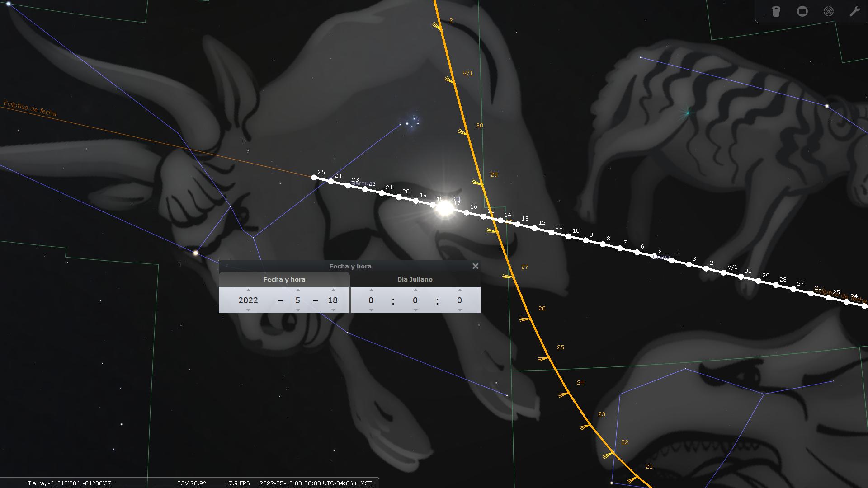Click the white track marker labeled 25 near Taurus
Viewport: 868px width, 488px height.
[314, 178]
